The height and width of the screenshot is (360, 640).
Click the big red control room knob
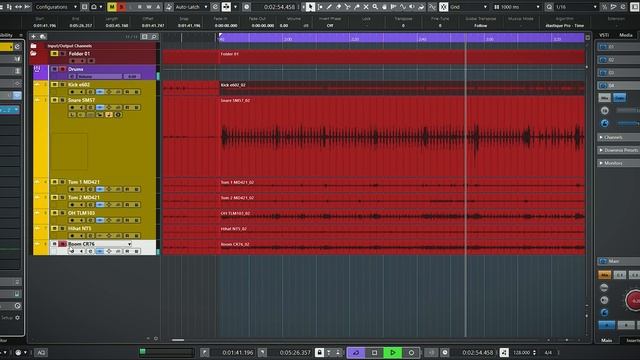tap(633, 301)
